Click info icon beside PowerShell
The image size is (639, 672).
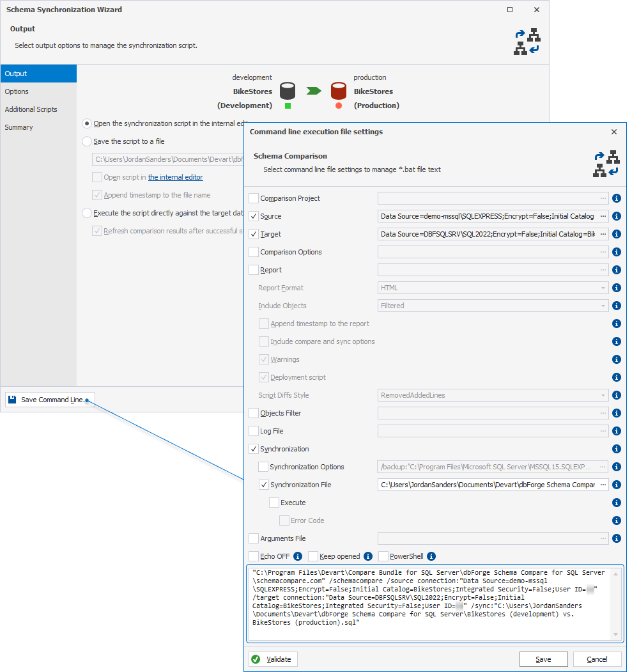[431, 556]
